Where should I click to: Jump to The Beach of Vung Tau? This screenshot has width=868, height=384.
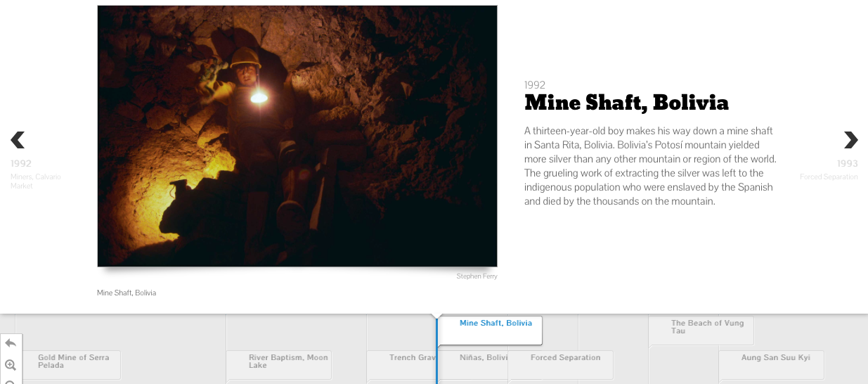point(706,327)
